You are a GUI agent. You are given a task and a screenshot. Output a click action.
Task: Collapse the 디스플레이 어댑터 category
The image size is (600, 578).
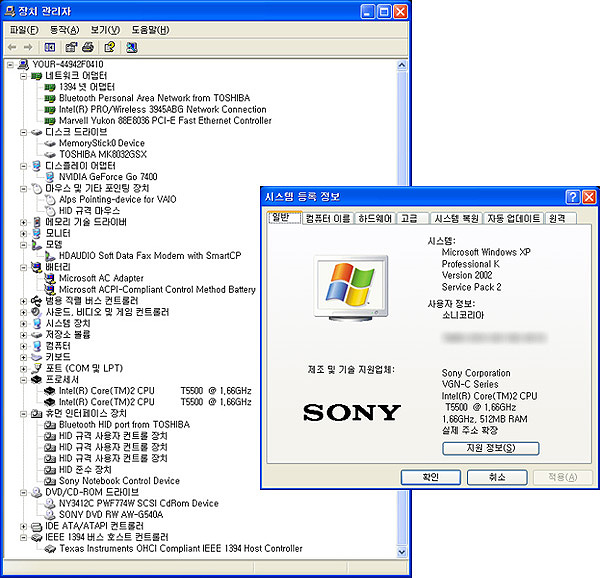(23, 166)
